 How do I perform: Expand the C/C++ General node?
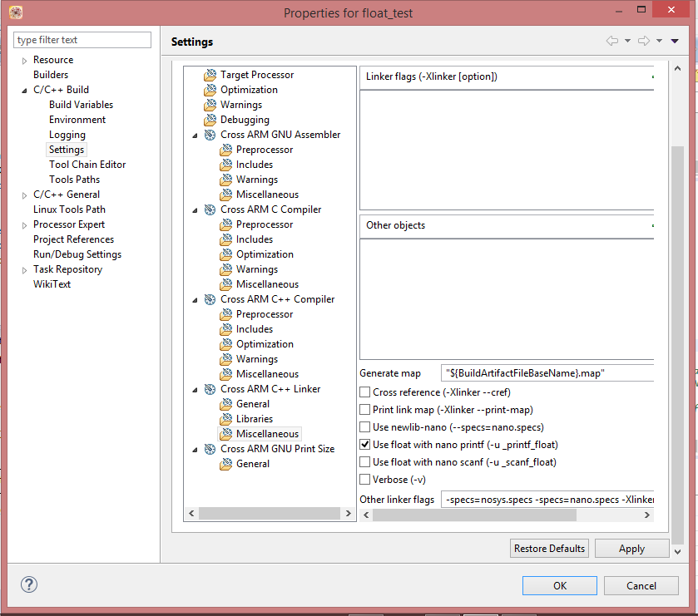coord(24,195)
